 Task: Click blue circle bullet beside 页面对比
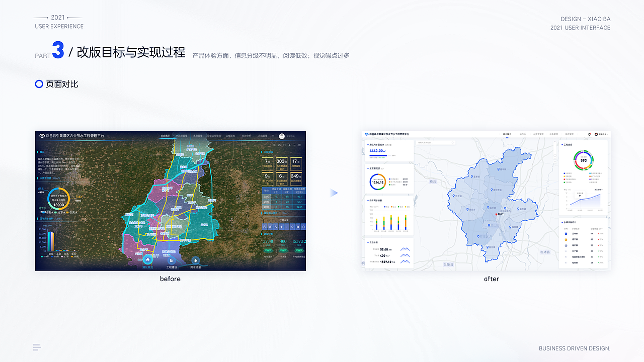point(39,84)
